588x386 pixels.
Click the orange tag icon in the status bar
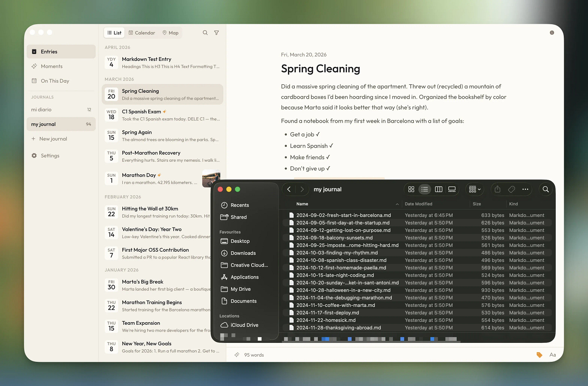tap(540, 355)
